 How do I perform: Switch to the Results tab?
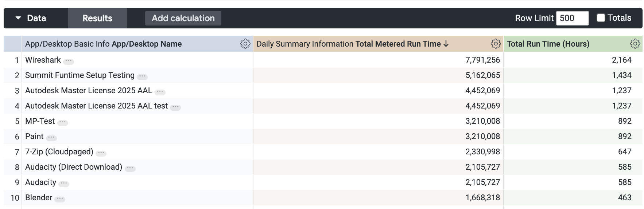pos(97,18)
